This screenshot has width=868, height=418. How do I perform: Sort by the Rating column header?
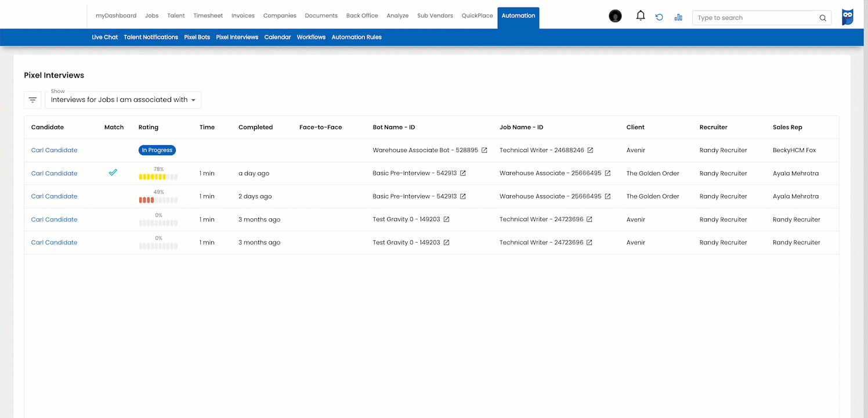click(149, 127)
